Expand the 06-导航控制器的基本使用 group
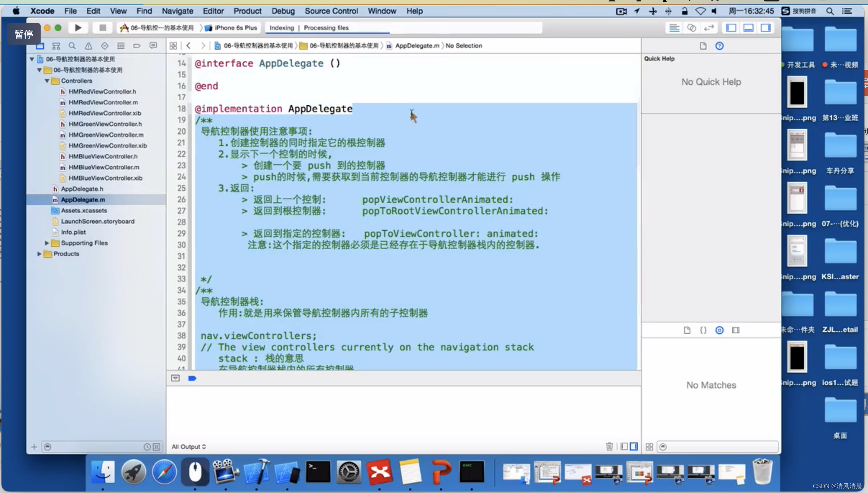Image resolution: width=868 pixels, height=493 pixels. tap(39, 70)
